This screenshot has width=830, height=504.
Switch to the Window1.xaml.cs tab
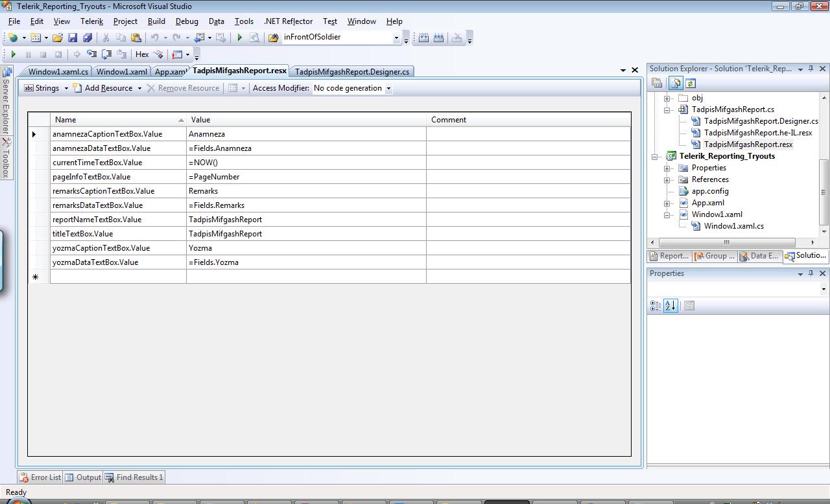[57, 72]
